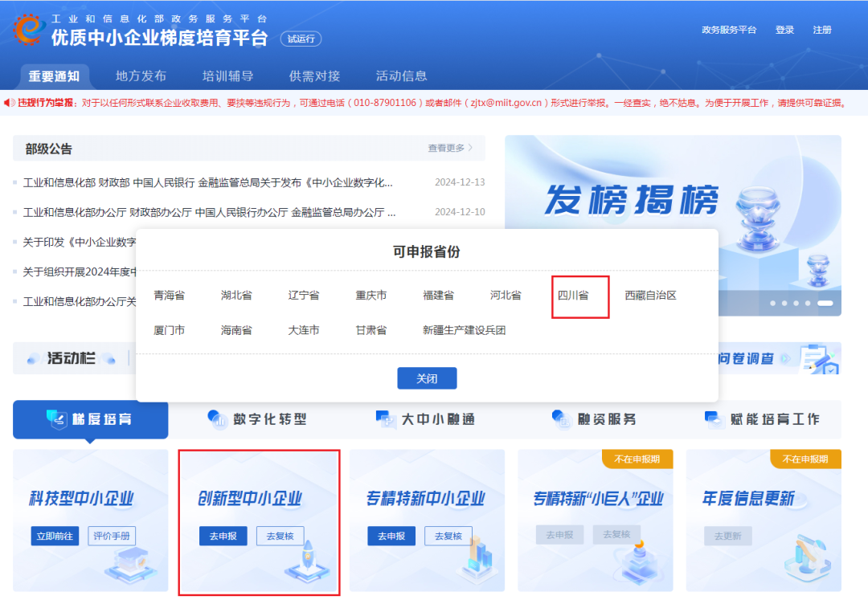Select the 数字化转型 section tab
The image size is (868, 600).
[259, 420]
